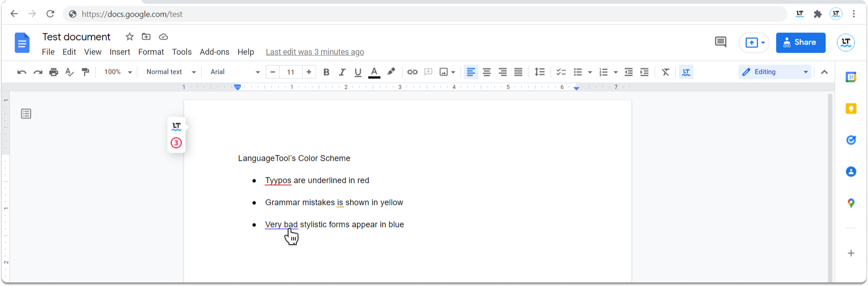The height and width of the screenshot is (286, 868).
Task: Open the Docs home document icon
Action: pyautogui.click(x=22, y=43)
